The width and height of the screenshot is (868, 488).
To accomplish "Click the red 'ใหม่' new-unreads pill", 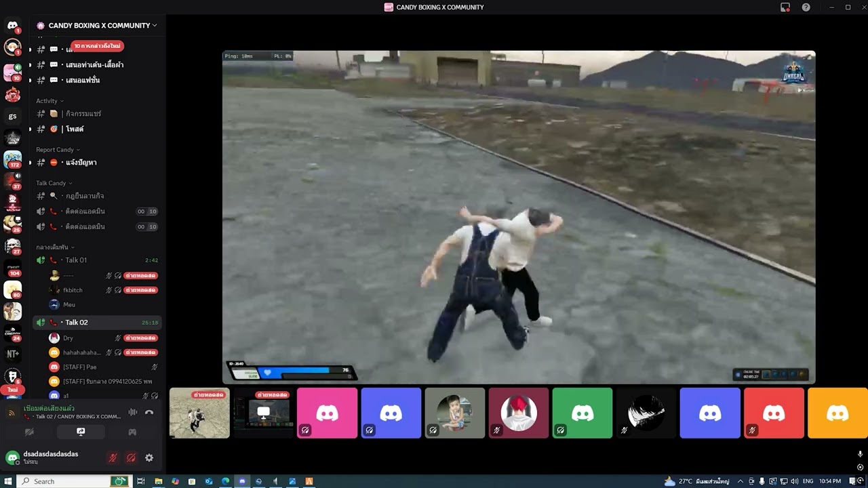I will point(12,390).
